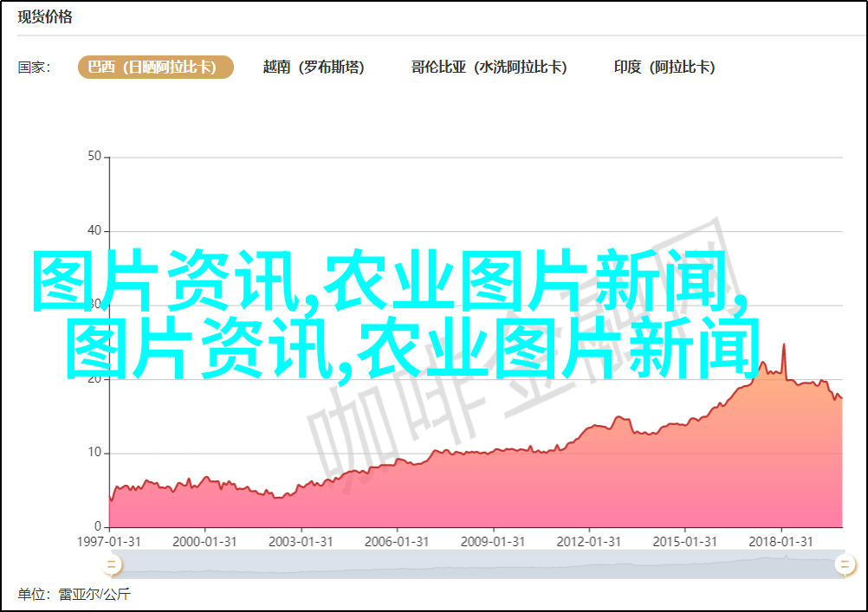Click the y-axis value 40
Image resolution: width=868 pixels, height=612 pixels.
tap(94, 231)
